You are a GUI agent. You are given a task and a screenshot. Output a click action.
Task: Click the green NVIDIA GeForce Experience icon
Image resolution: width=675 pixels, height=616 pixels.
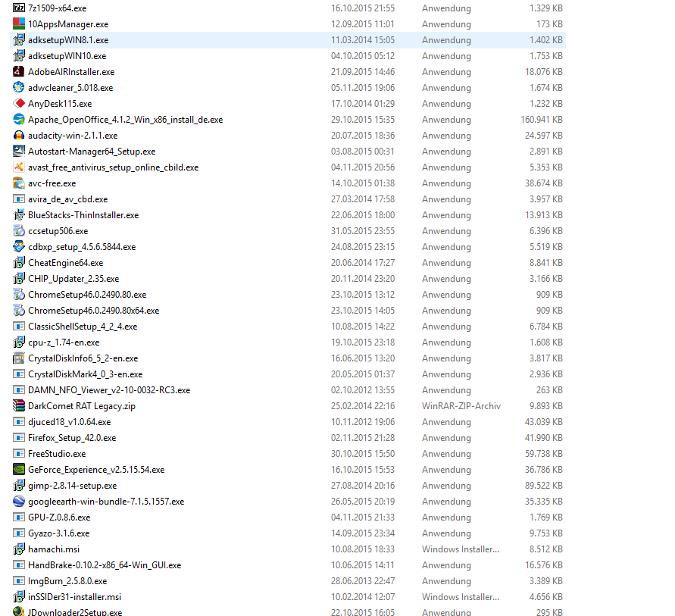18,470
